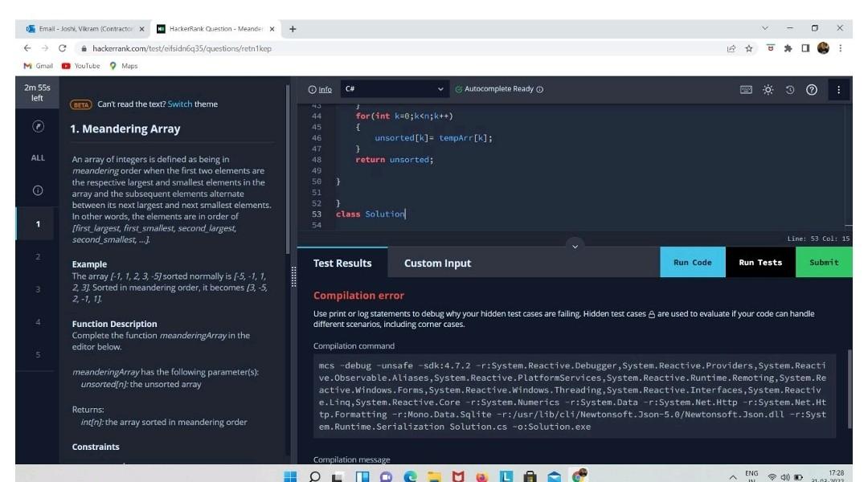
Task: Click the BETA badge
Action: [x=81, y=104]
